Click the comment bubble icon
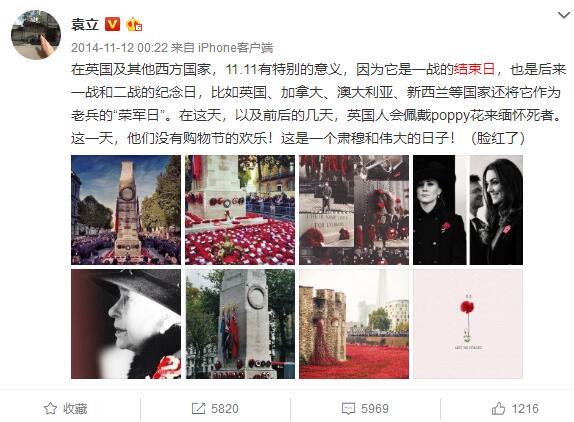This screenshot has height=422, width=574. point(348,408)
